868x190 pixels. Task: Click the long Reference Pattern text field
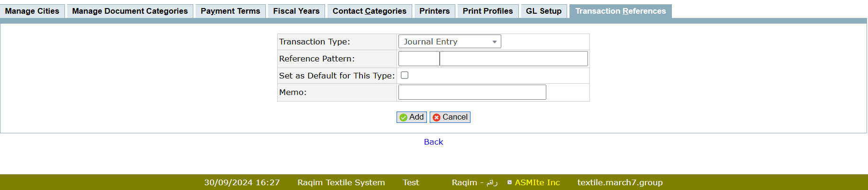coord(514,59)
